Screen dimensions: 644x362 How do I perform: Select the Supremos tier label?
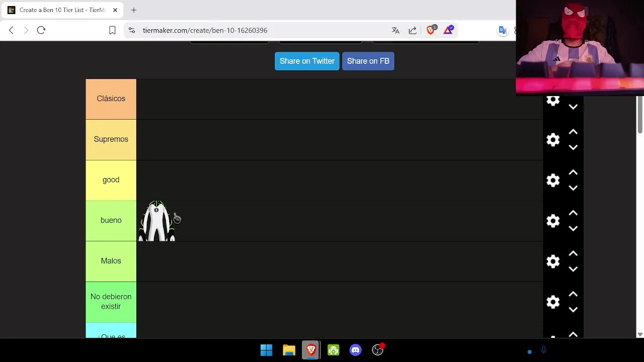coord(111,139)
